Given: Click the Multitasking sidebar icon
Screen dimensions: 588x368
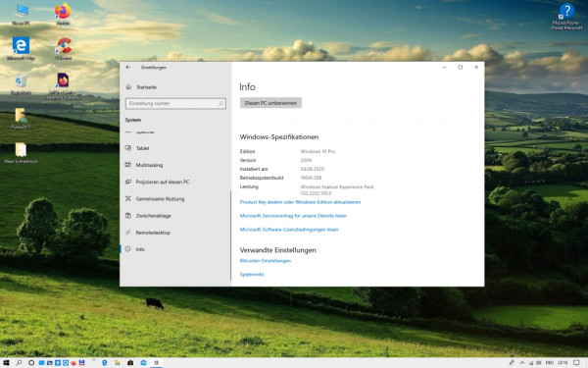Looking at the screenshot, I should tap(128, 165).
